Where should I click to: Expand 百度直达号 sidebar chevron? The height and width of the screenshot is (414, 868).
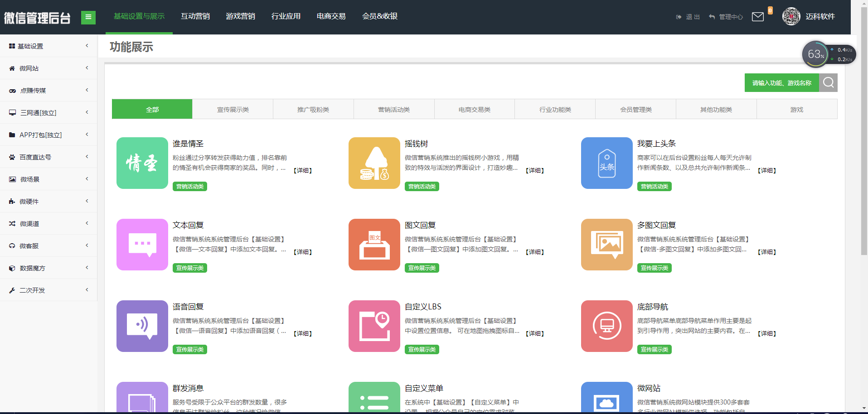point(87,157)
